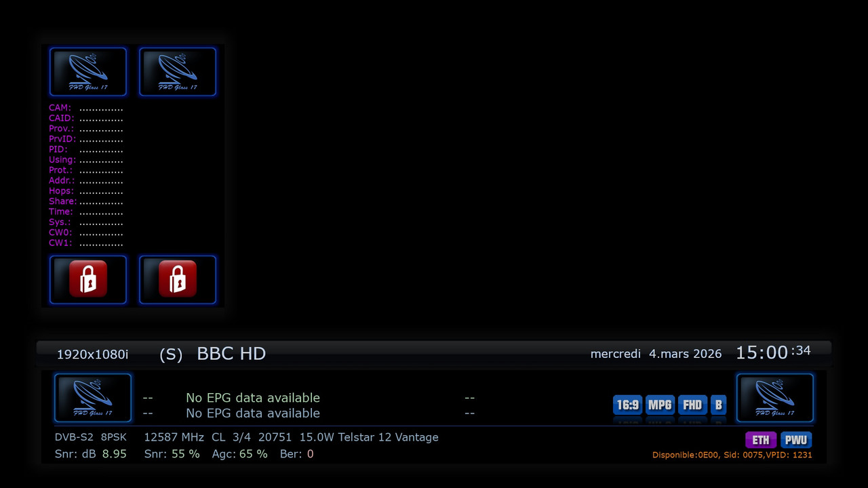This screenshot has width=868, height=488.
Task: Click the 1920x1080i resolution text
Action: pyautogui.click(x=92, y=354)
